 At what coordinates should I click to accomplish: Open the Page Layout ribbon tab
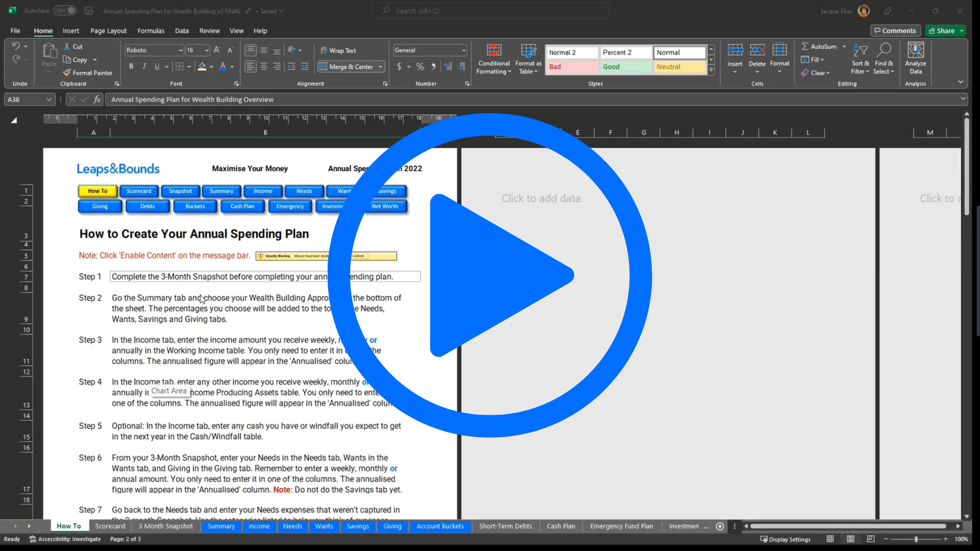tap(108, 31)
